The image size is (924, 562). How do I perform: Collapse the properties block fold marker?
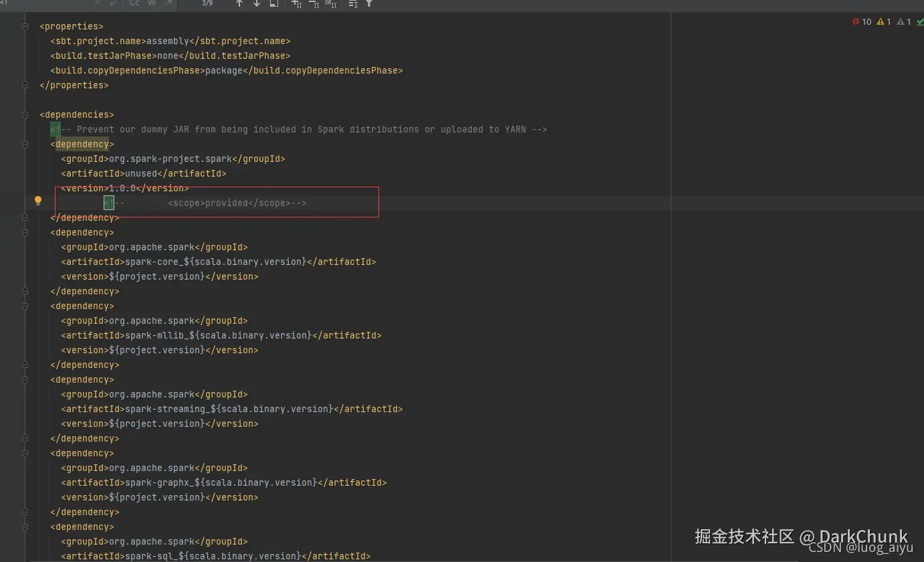point(25,27)
